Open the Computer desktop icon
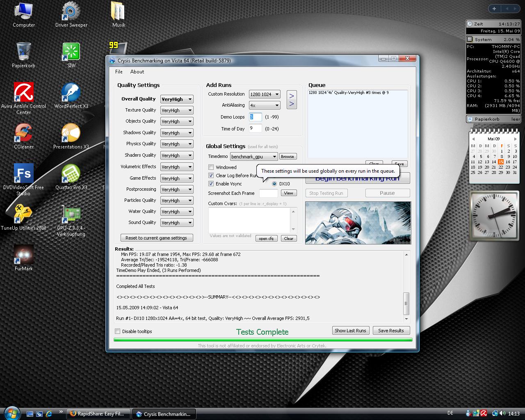 (x=23, y=15)
